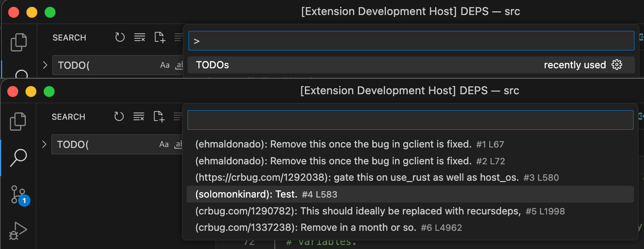The width and height of the screenshot is (644, 249).
Task: Click the command palette input showing ">"
Action: [411, 41]
